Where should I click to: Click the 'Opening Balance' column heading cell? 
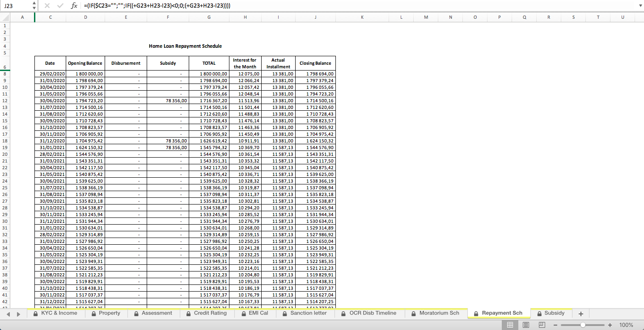(85, 63)
